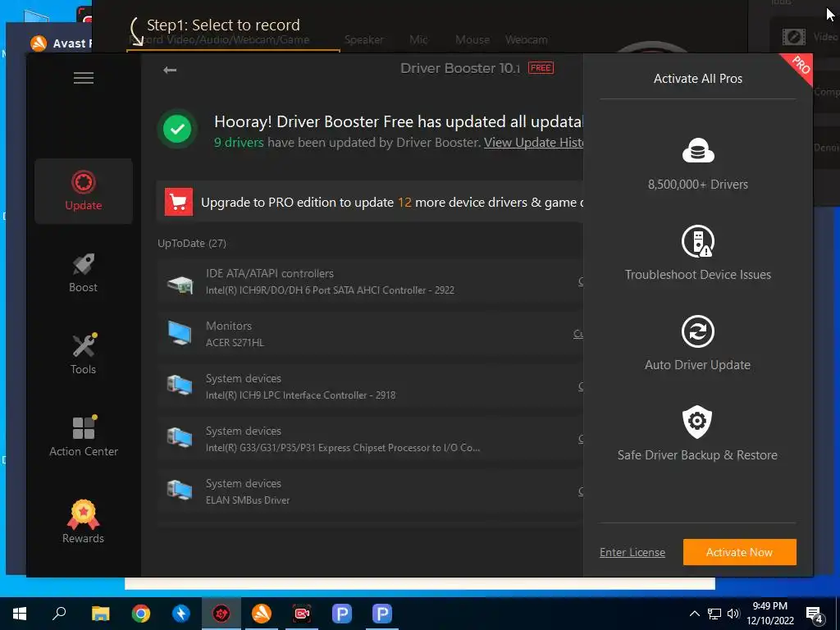The width and height of the screenshot is (840, 630).
Task: Show hidden system tray icons
Action: tap(694, 614)
